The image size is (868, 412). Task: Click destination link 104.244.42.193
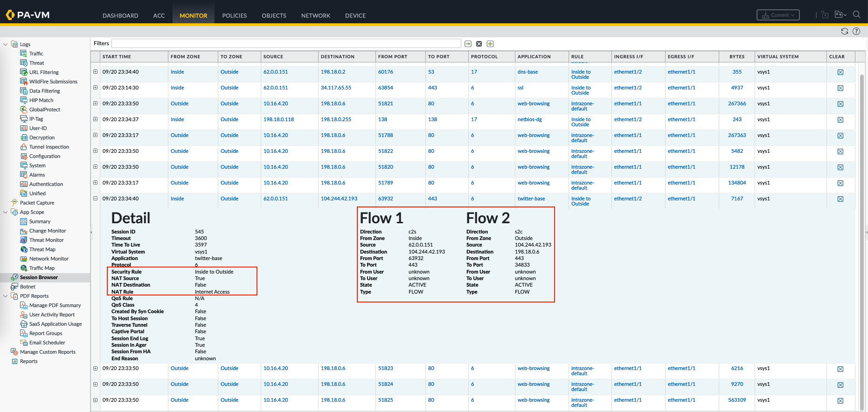pyautogui.click(x=339, y=199)
